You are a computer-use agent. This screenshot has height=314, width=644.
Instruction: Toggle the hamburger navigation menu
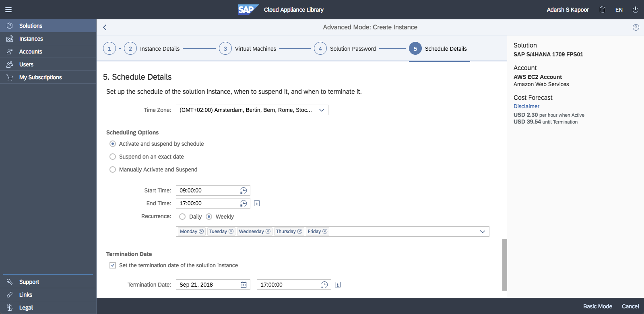8,10
